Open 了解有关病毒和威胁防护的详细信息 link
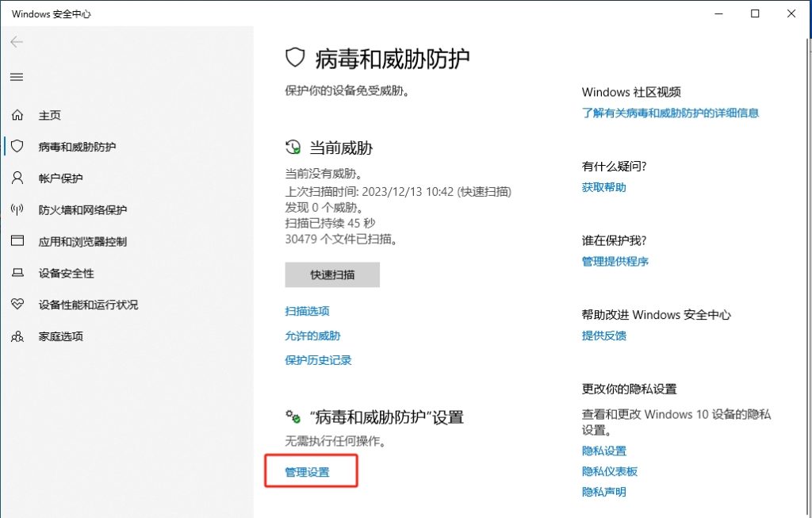 [x=670, y=113]
